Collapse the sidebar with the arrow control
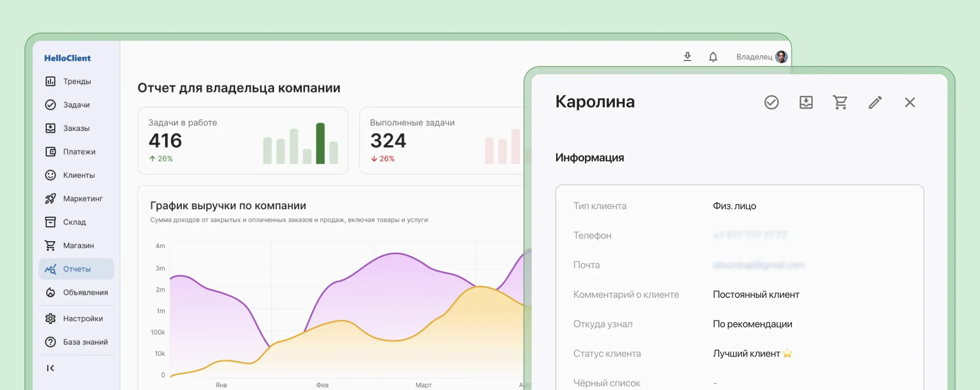The image size is (980, 390). (x=51, y=368)
